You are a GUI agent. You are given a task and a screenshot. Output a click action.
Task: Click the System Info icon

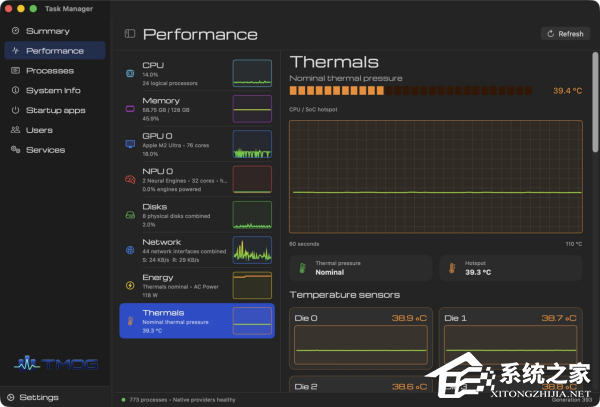point(15,90)
